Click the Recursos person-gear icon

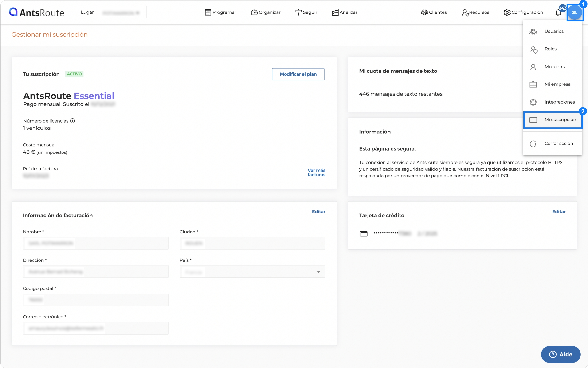pyautogui.click(x=465, y=13)
